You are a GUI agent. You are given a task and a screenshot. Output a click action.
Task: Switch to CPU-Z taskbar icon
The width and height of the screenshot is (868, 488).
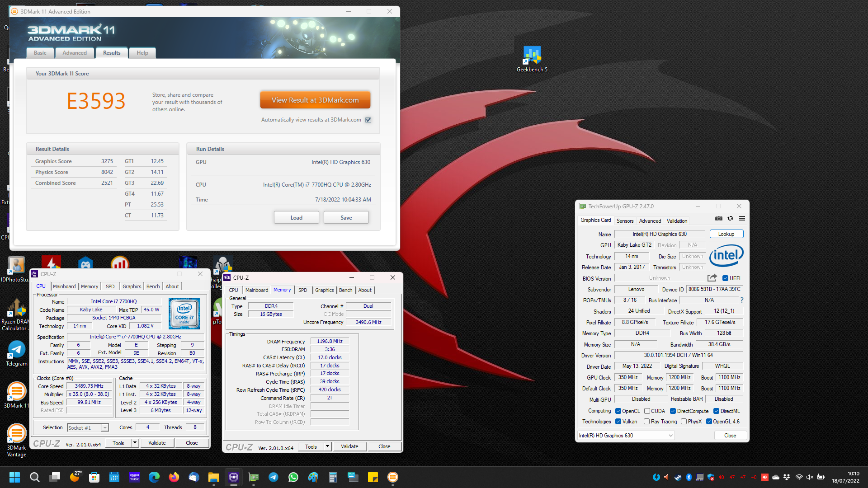[234, 477]
